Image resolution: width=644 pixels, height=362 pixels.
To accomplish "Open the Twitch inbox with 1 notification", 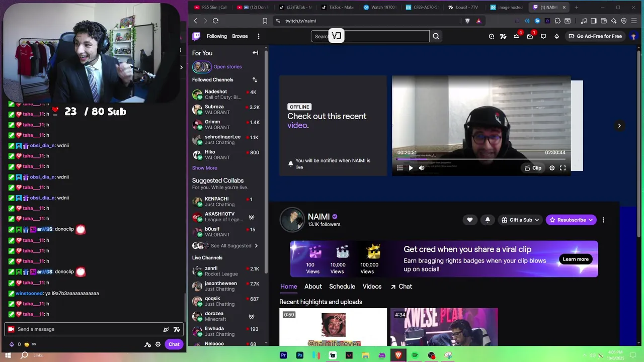I will tap(530, 36).
